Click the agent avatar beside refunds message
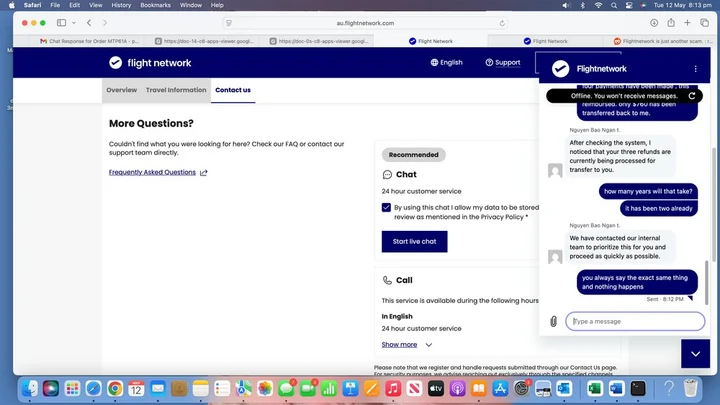720x405 pixels. 555,170
